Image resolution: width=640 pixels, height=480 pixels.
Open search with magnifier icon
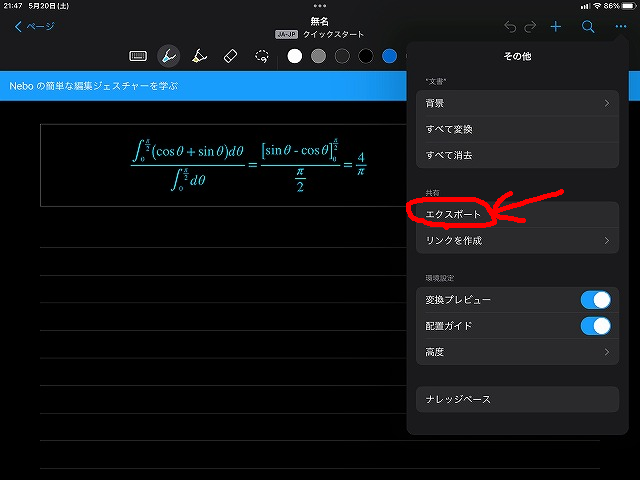point(588,27)
